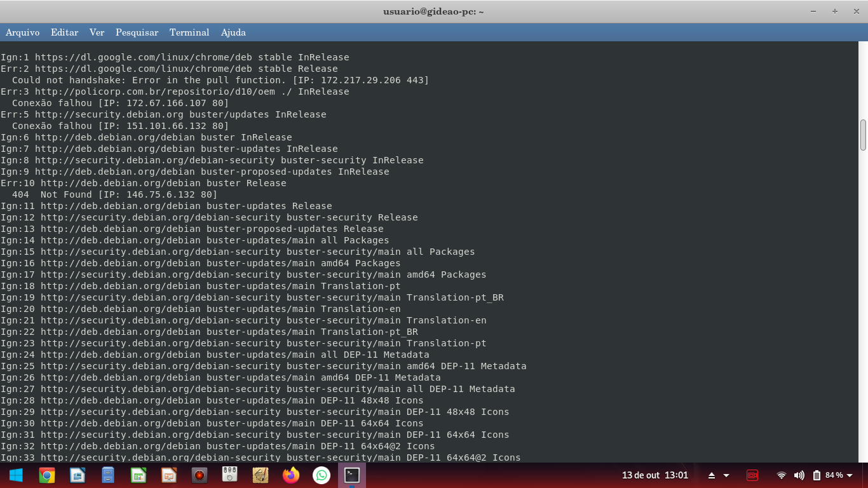The height and width of the screenshot is (488, 868).
Task: Click the date and time clock
Action: 654,475
